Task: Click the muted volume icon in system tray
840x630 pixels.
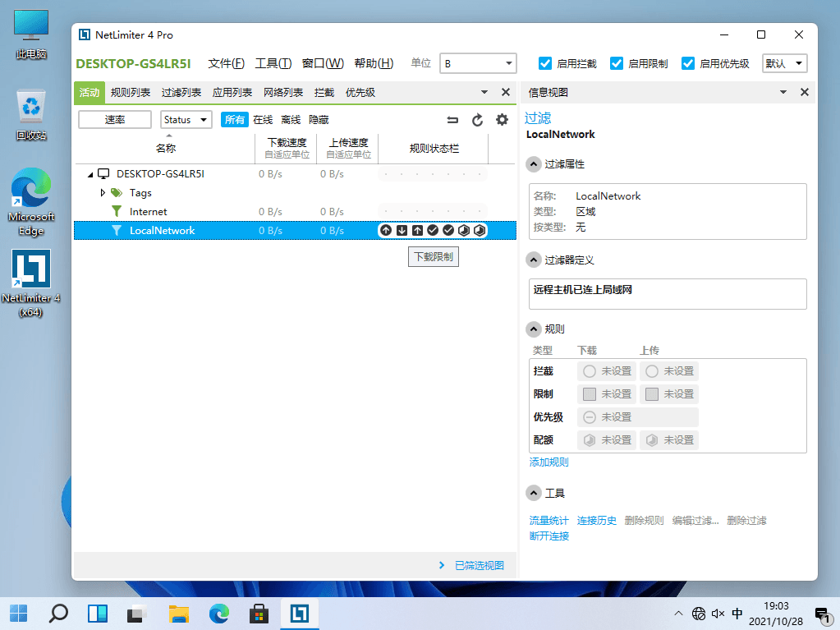Action: pyautogui.click(x=718, y=614)
